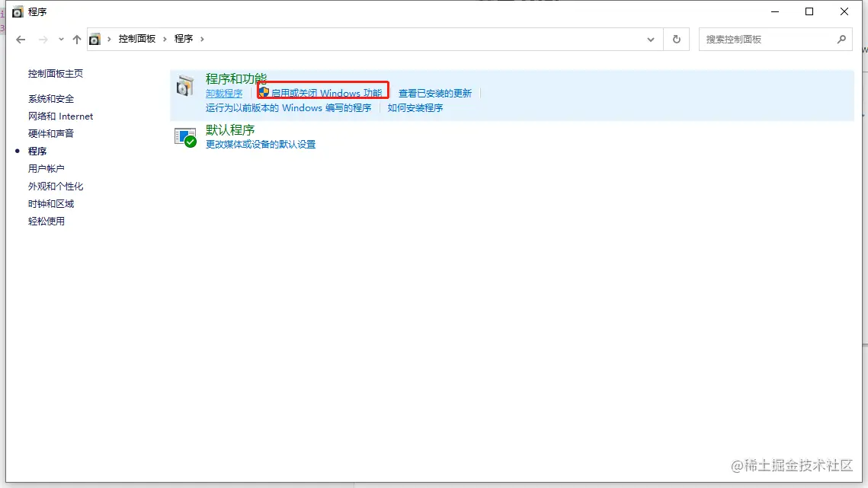Open 外观和个性化 category

tap(56, 187)
